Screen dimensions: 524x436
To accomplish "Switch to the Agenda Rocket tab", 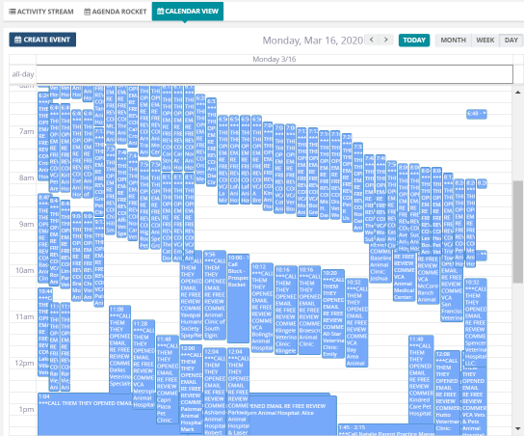I will tap(115, 12).
